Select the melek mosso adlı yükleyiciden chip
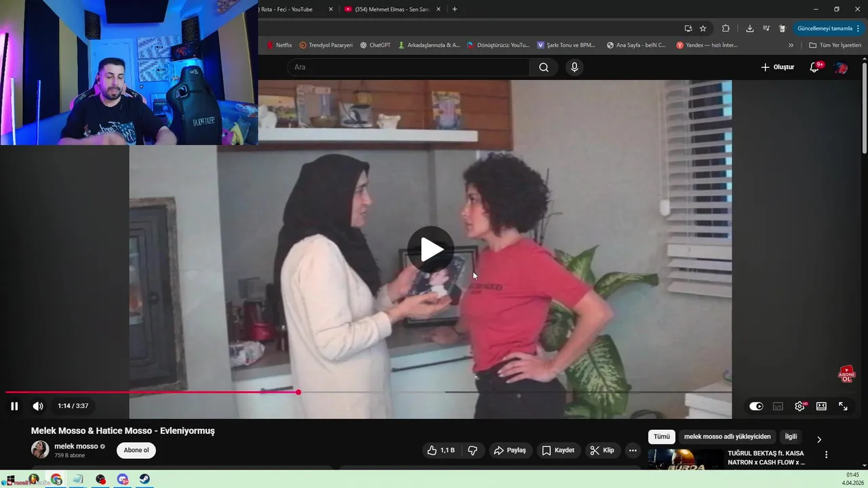Screen dimensions: 868x488 (x=727, y=436)
